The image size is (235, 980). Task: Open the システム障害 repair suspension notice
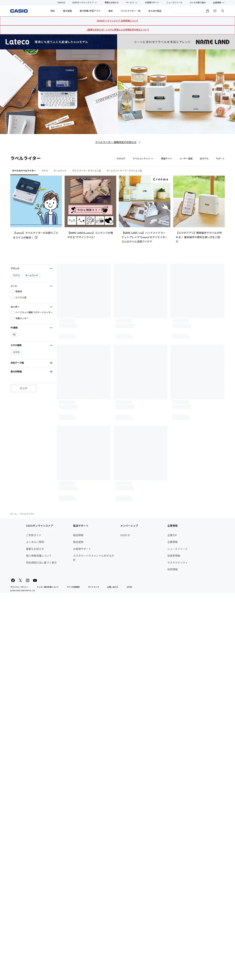[x=117, y=30]
